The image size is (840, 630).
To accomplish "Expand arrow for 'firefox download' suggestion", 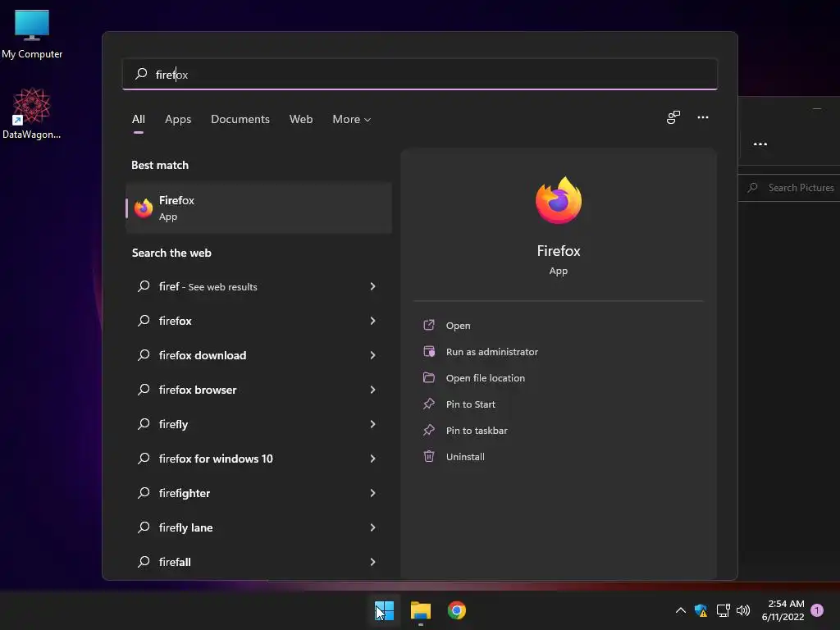I will pyautogui.click(x=373, y=355).
